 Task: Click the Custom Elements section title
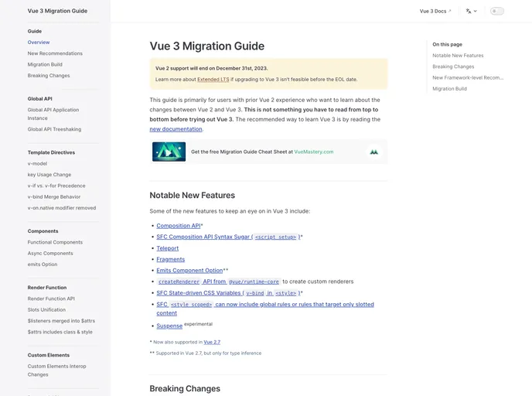click(49, 355)
